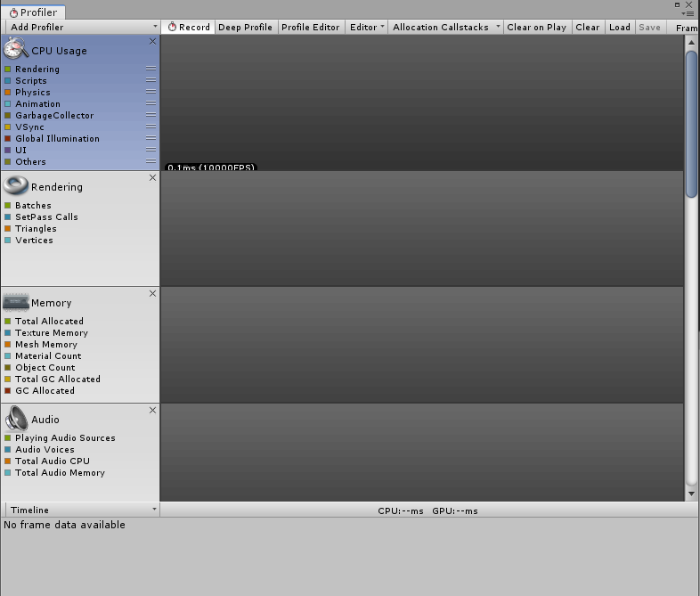
Task: Click drag handle beside Physics row
Action: (151, 92)
